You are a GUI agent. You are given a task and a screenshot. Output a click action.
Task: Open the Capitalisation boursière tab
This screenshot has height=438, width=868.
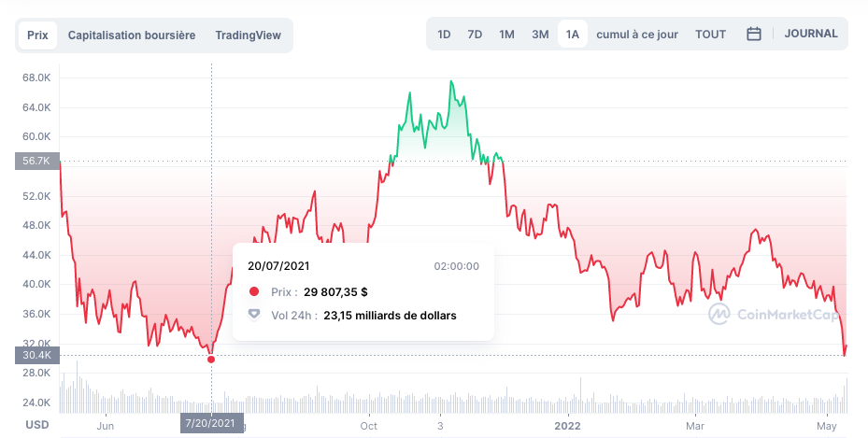click(132, 35)
